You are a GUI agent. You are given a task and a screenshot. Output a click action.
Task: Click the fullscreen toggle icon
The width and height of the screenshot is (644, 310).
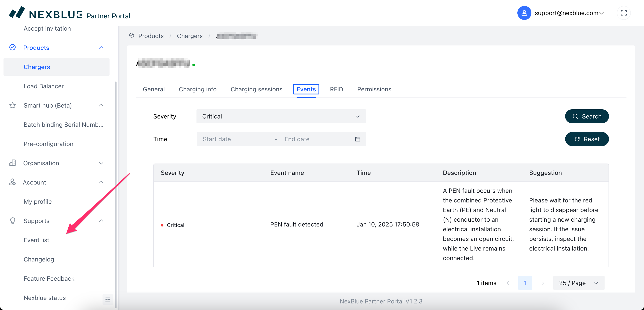[623, 13]
